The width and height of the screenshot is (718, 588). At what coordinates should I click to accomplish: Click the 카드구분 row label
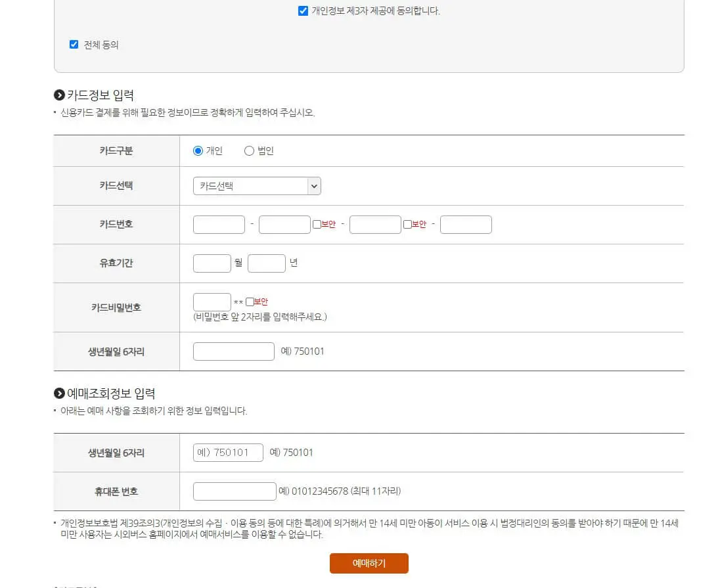(116, 150)
